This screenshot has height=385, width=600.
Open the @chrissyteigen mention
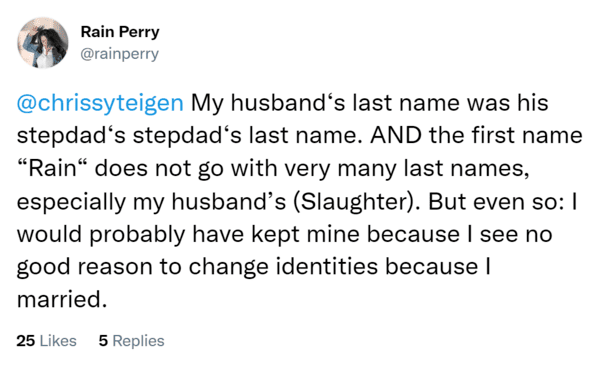100,103
